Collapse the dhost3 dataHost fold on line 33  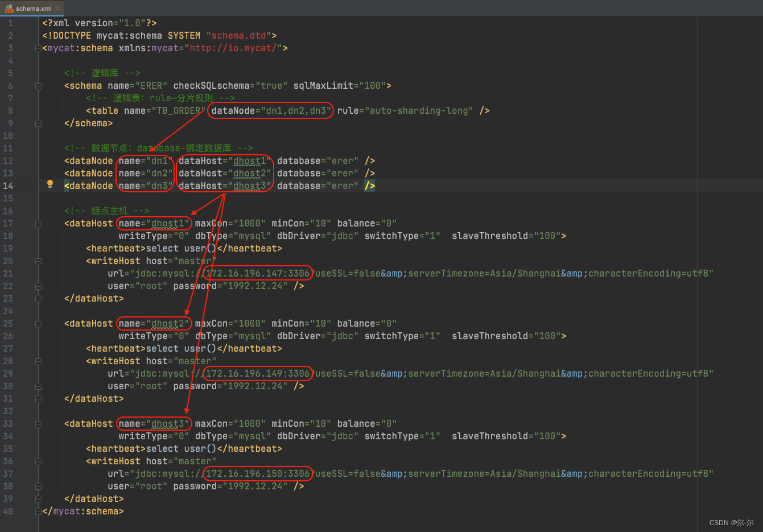tap(39, 424)
